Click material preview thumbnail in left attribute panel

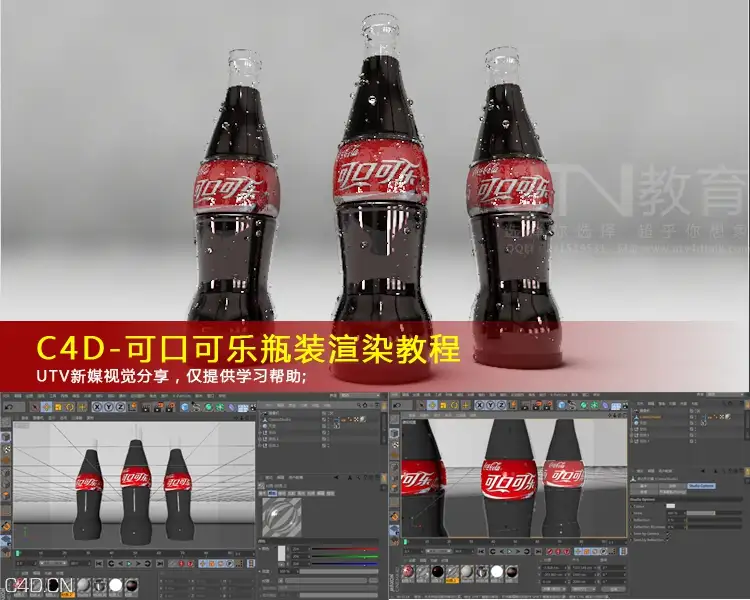coord(282,517)
